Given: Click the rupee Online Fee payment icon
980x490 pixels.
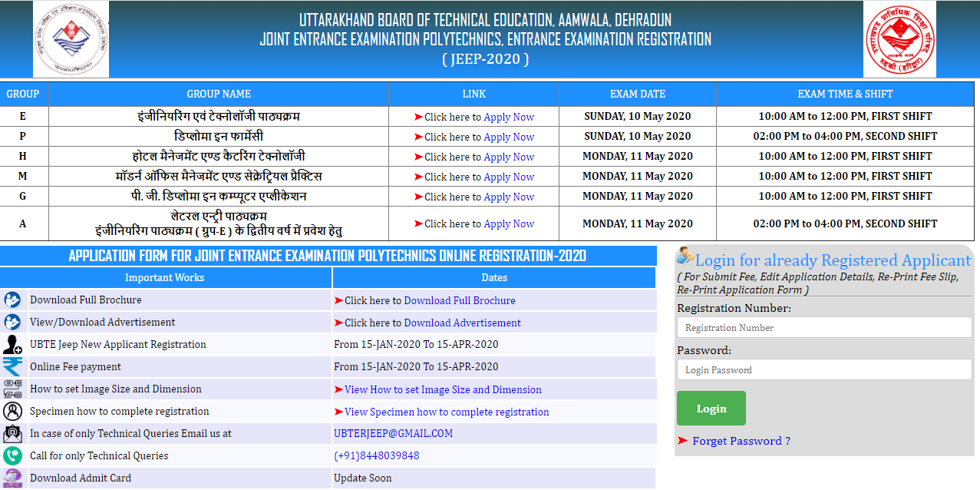Looking at the screenshot, I should pyautogui.click(x=12, y=367).
